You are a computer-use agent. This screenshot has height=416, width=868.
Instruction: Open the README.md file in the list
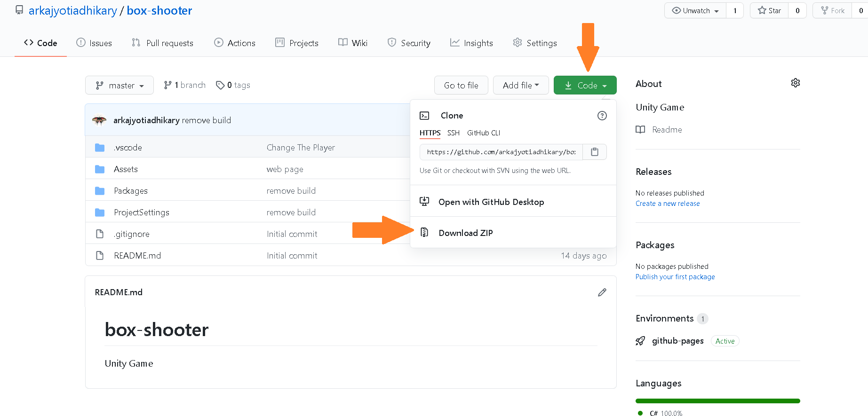click(137, 256)
